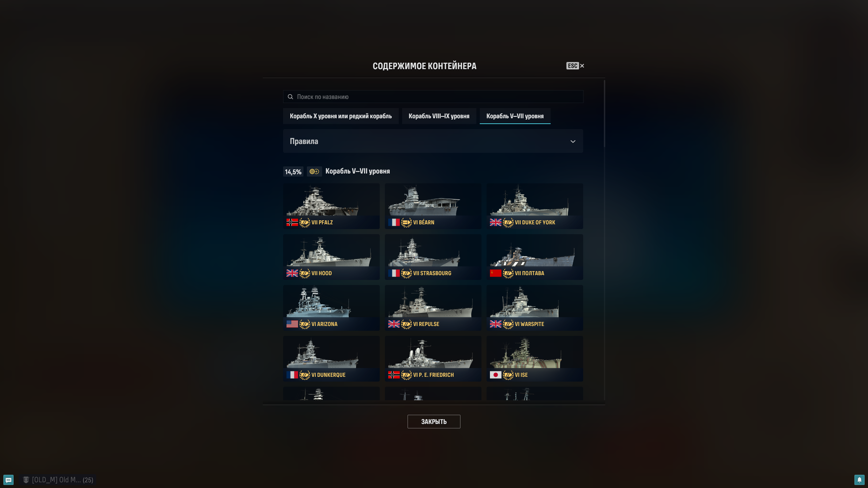Click the battleship class icon on Hood

304,273
